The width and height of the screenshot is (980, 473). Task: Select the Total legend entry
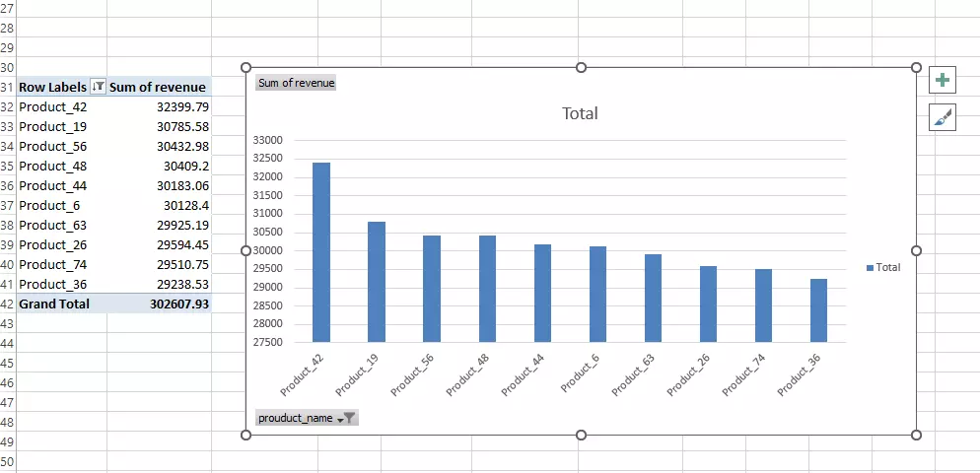point(883,267)
